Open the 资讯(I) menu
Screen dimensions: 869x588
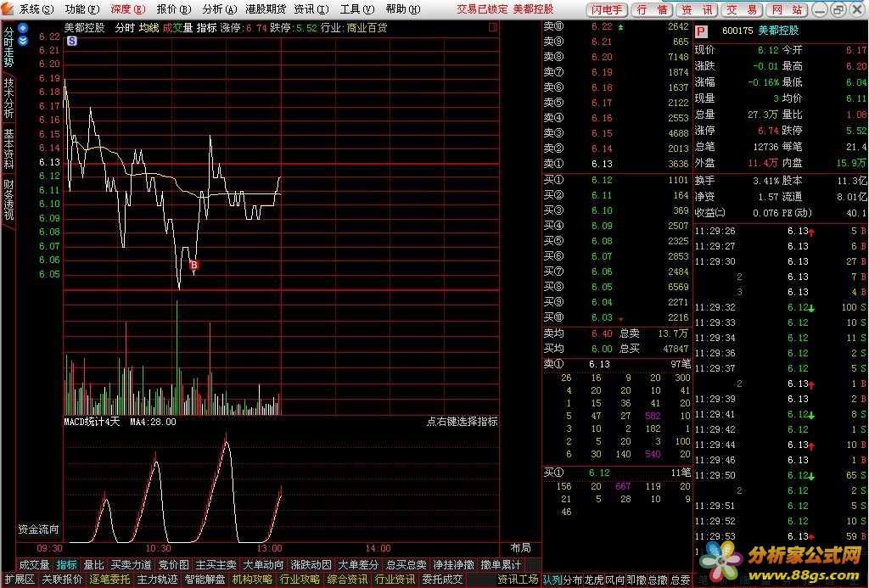[311, 9]
